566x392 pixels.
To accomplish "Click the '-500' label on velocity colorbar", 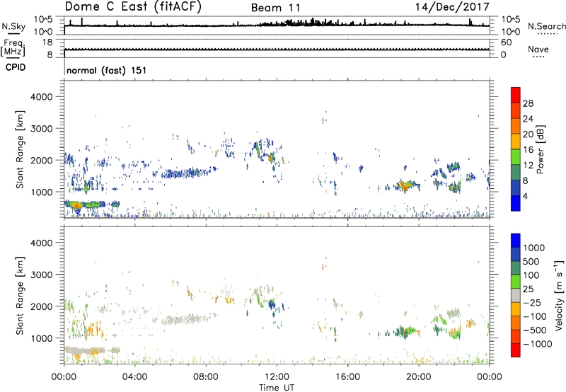I will [x=535, y=330].
